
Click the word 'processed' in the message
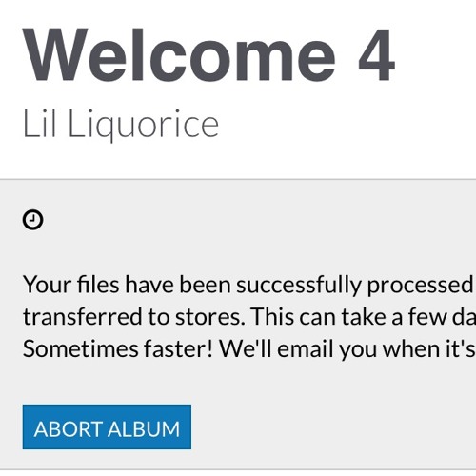pos(420,285)
